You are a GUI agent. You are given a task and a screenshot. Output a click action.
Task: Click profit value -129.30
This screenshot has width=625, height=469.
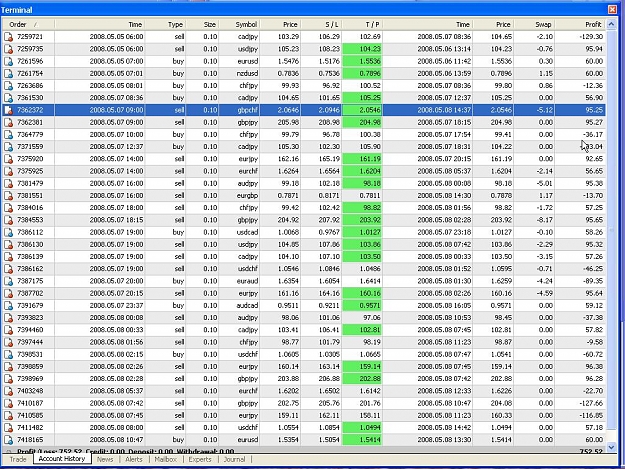[x=591, y=37]
